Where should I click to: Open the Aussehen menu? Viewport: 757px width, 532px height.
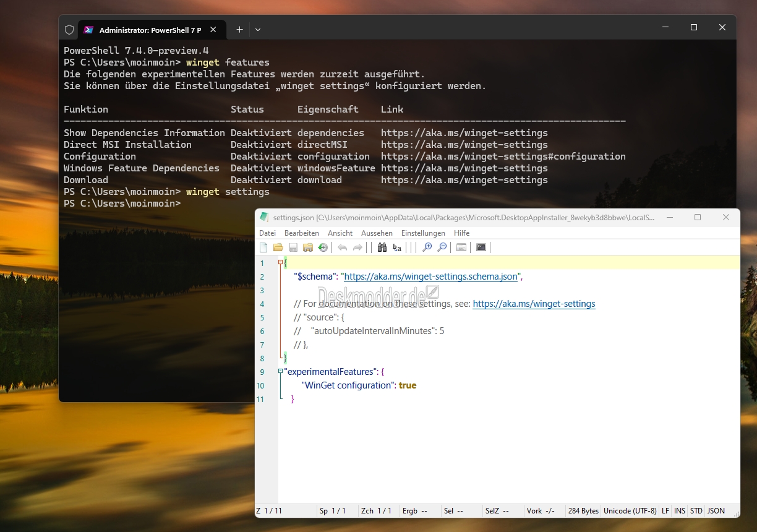point(377,233)
